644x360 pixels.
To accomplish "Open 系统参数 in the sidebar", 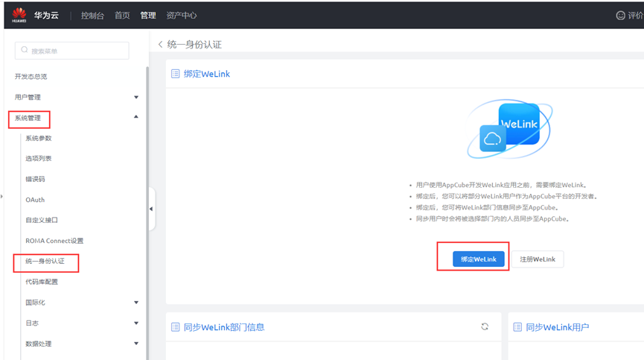I will (x=39, y=138).
